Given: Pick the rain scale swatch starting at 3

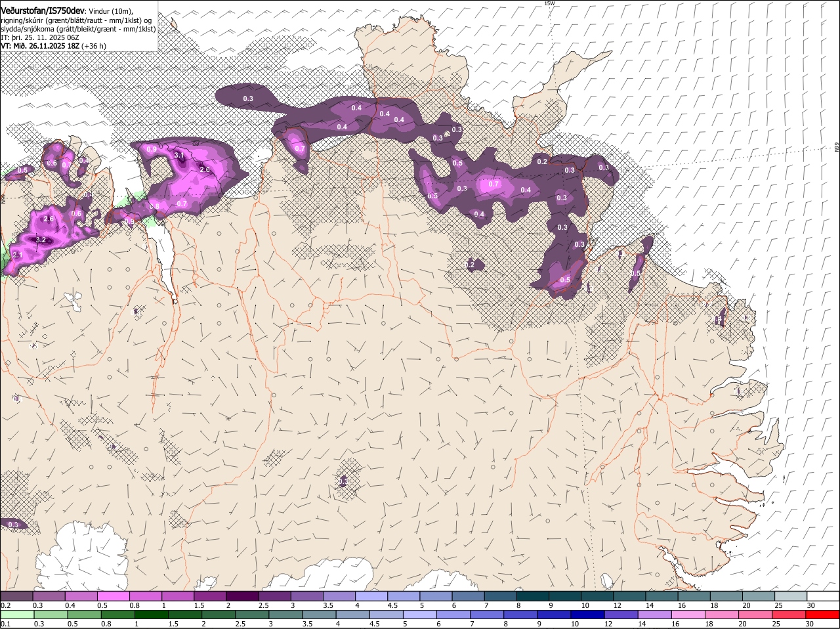Looking at the screenshot, I should coord(286,615).
